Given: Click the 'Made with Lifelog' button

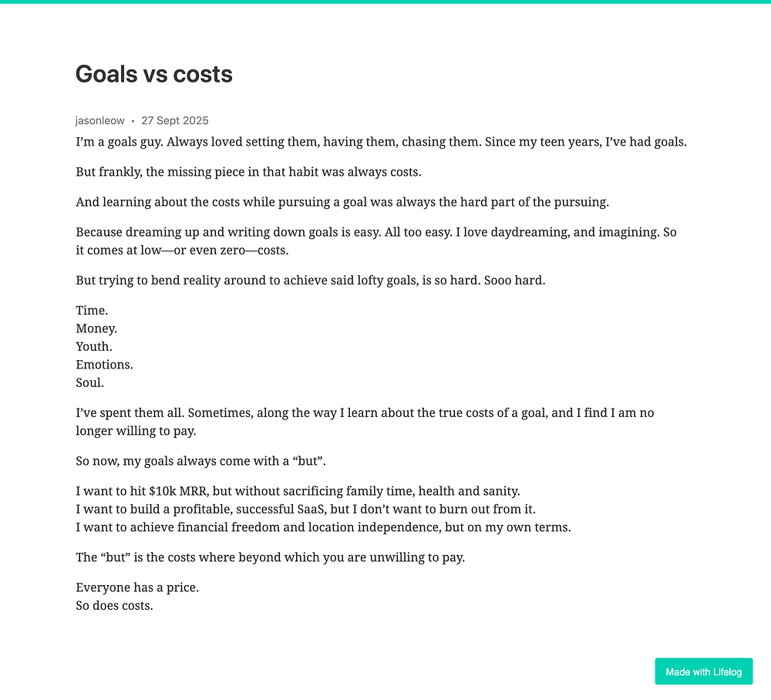Looking at the screenshot, I should tap(704, 671).
